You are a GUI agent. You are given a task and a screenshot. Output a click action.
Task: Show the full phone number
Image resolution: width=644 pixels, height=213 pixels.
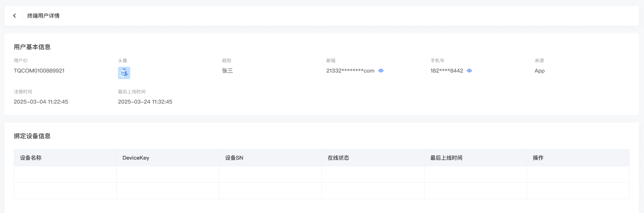tap(469, 71)
